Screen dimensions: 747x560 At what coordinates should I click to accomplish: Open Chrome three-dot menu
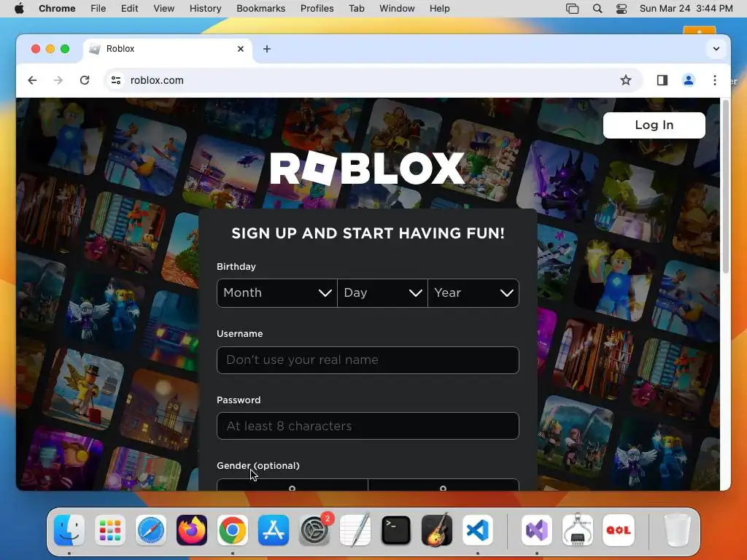pos(715,80)
